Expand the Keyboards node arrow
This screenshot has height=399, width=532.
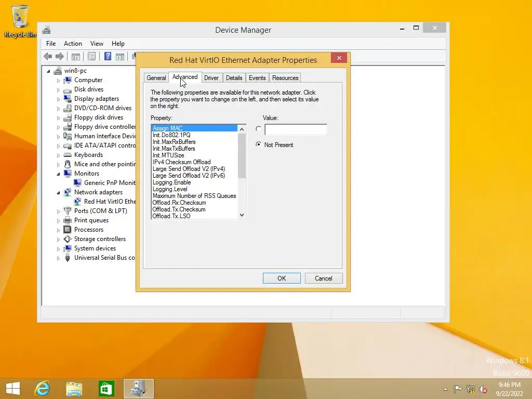(58, 155)
